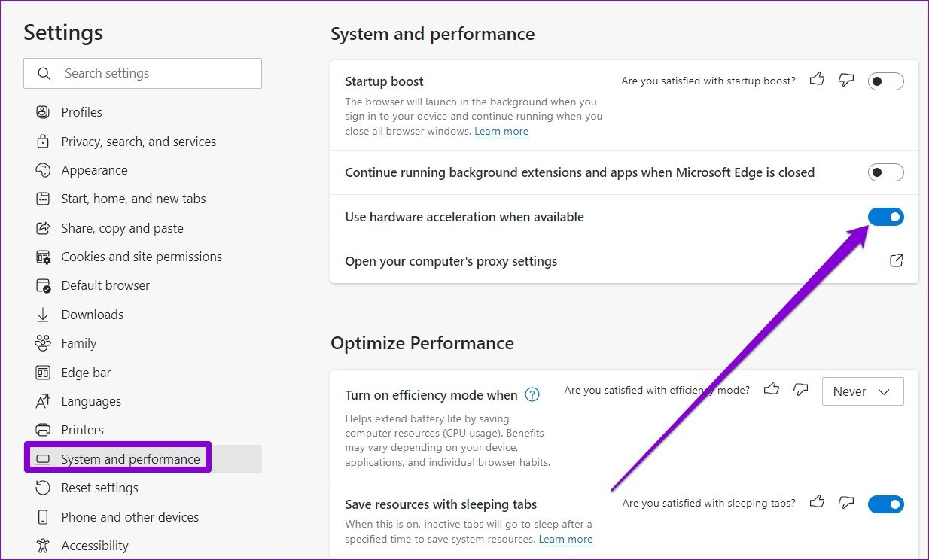Click thumbs down for sleeping tabs
The image size is (929, 560).
[846, 503]
